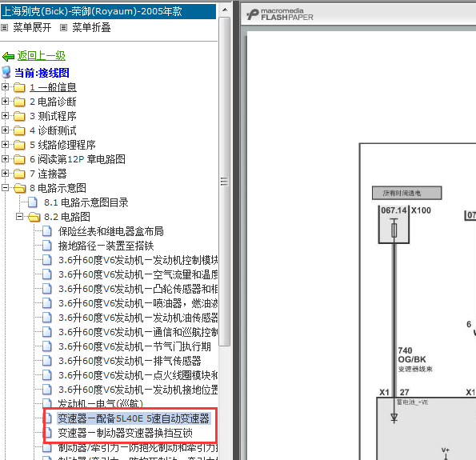
Task: Click the Macromedia FlashPaper logo
Action: coord(279,14)
